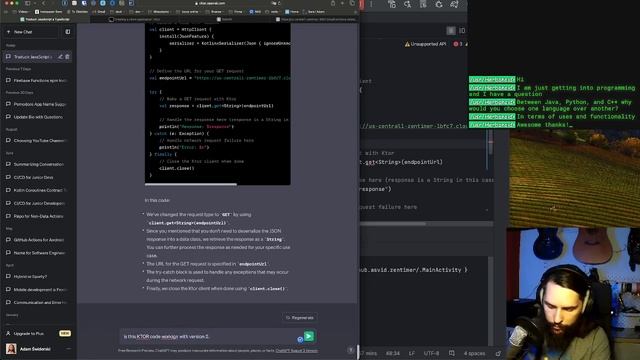The image size is (640, 360).
Task: Open the Gmail bookmark in favorites bar
Action: coord(99,12)
